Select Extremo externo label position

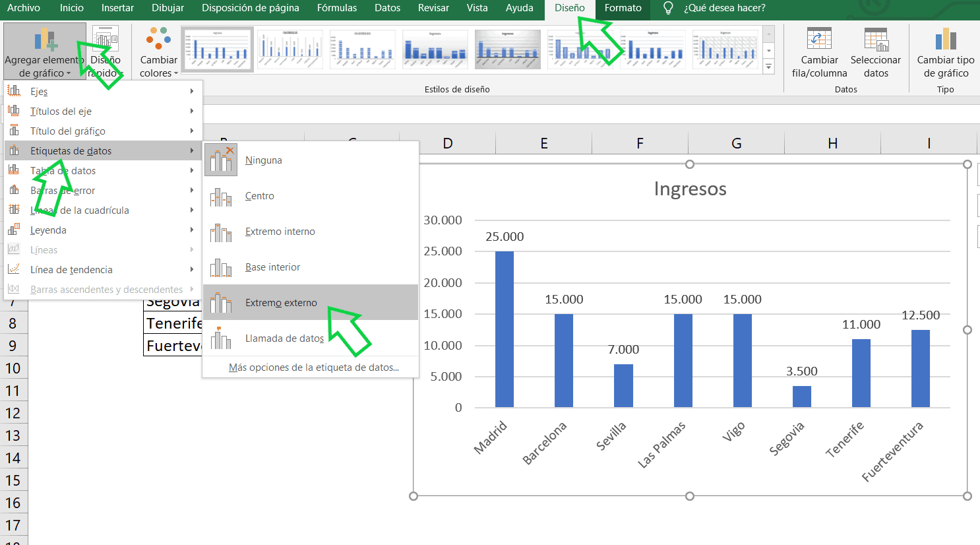pyautogui.click(x=311, y=303)
